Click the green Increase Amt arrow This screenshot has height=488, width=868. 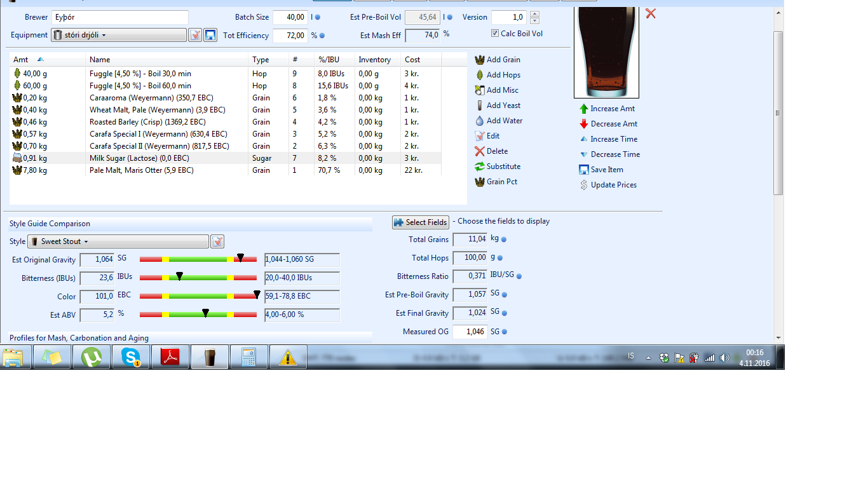click(x=584, y=109)
